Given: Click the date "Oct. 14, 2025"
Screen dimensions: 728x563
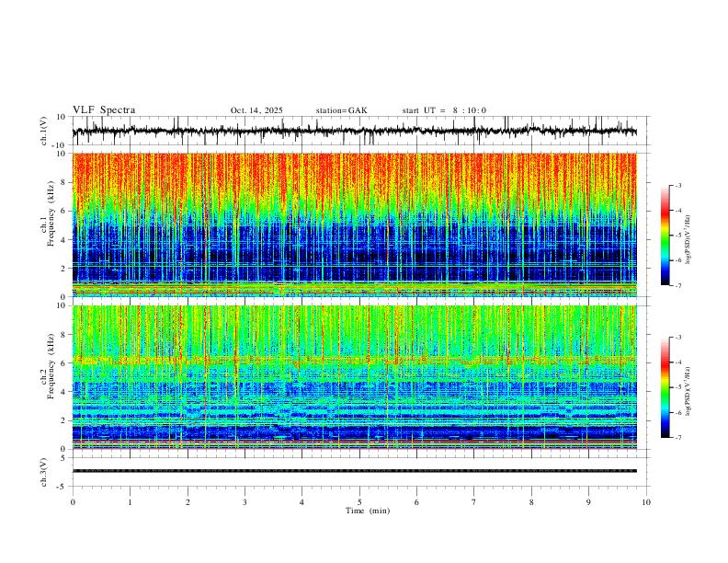Looking at the screenshot, I should 256,110.
